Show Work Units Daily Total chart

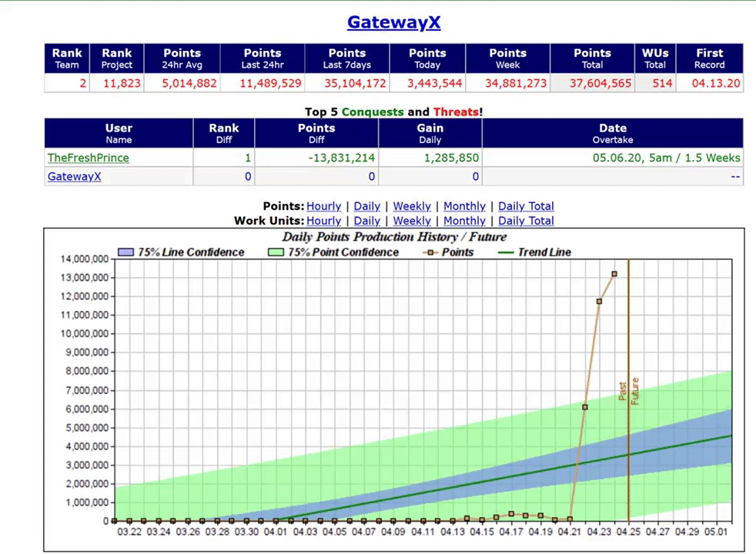[x=526, y=221]
